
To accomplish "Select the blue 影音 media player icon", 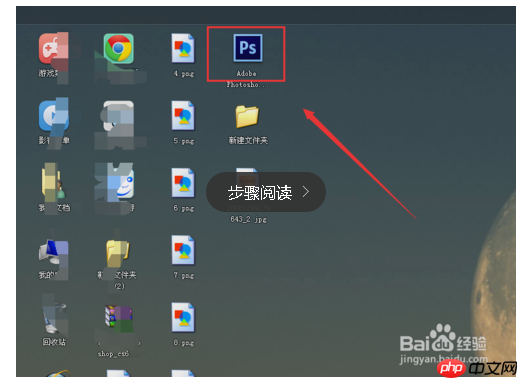I will pos(54,116).
